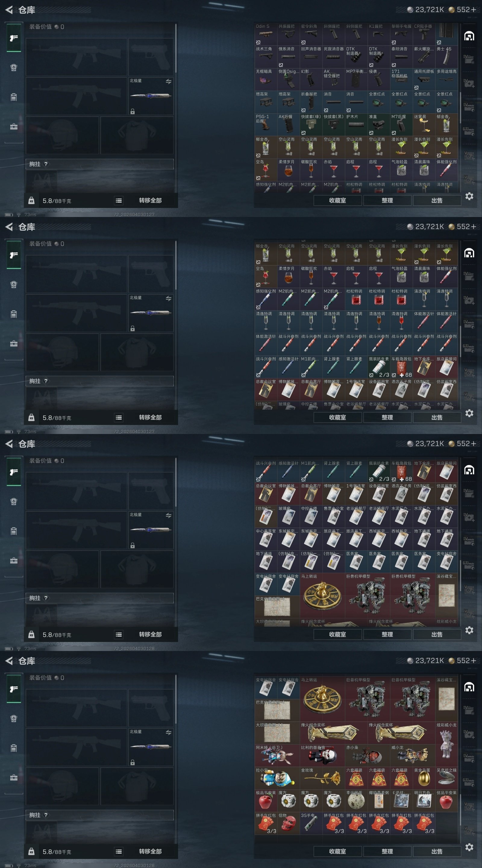The height and width of the screenshot is (868, 482).
Task: Expand 胸挂 help in 金玫瑰 view
Action: point(46,815)
